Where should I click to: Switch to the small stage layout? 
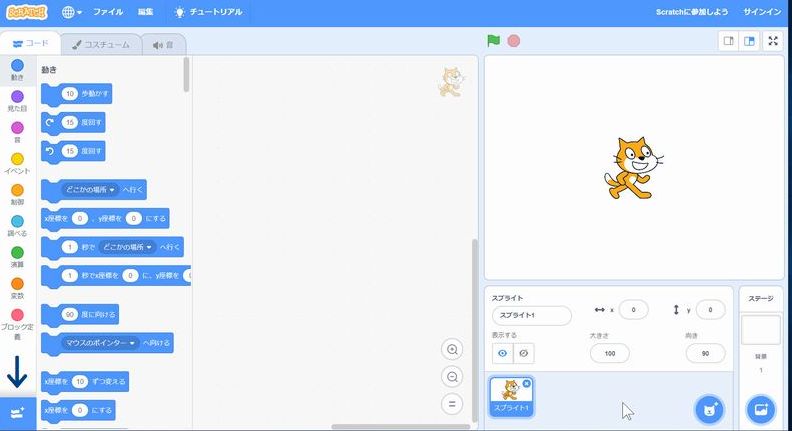tap(729, 41)
